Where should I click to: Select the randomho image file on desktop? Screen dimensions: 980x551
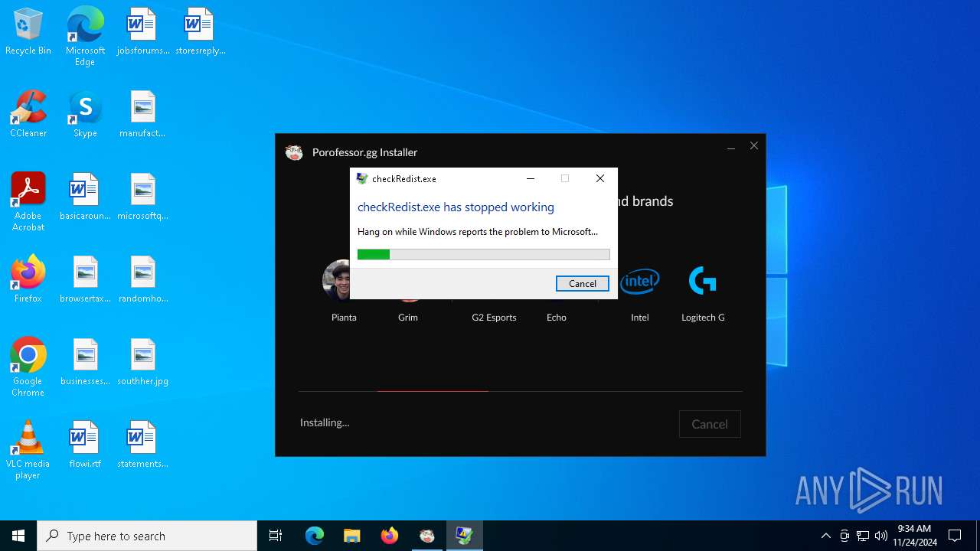[x=142, y=280]
